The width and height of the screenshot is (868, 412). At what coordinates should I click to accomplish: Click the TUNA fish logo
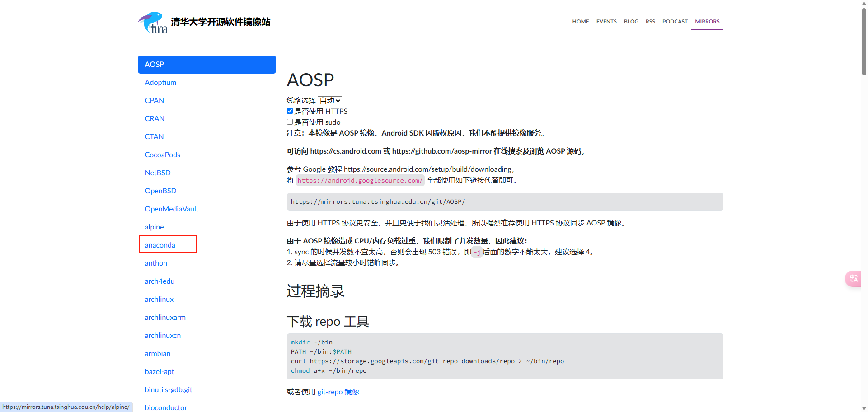click(x=153, y=23)
